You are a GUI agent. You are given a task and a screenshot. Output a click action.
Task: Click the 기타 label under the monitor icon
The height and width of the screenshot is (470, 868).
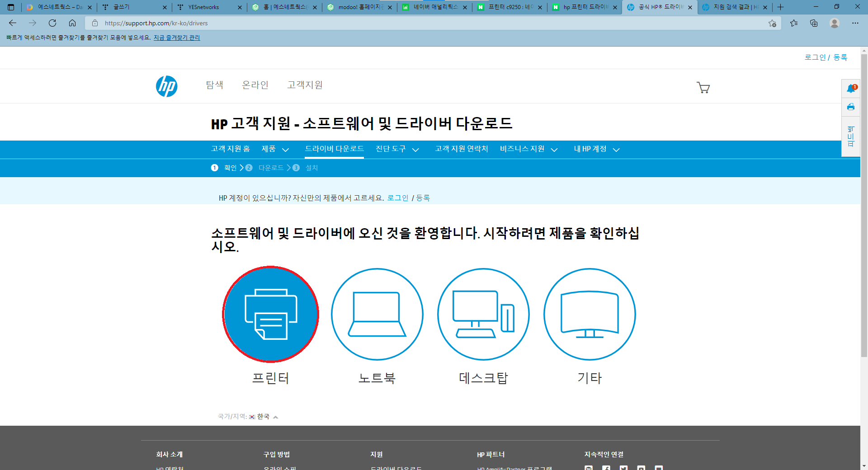(590, 378)
